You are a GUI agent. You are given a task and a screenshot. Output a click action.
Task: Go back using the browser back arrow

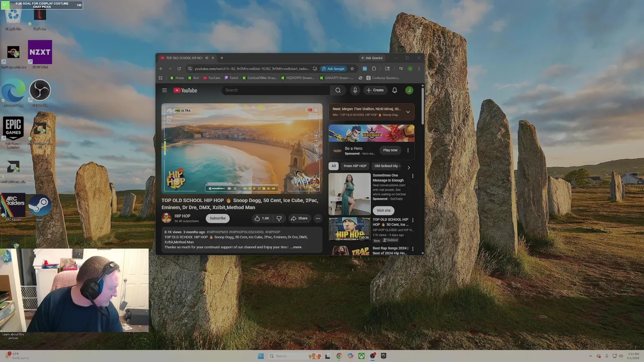point(161,69)
